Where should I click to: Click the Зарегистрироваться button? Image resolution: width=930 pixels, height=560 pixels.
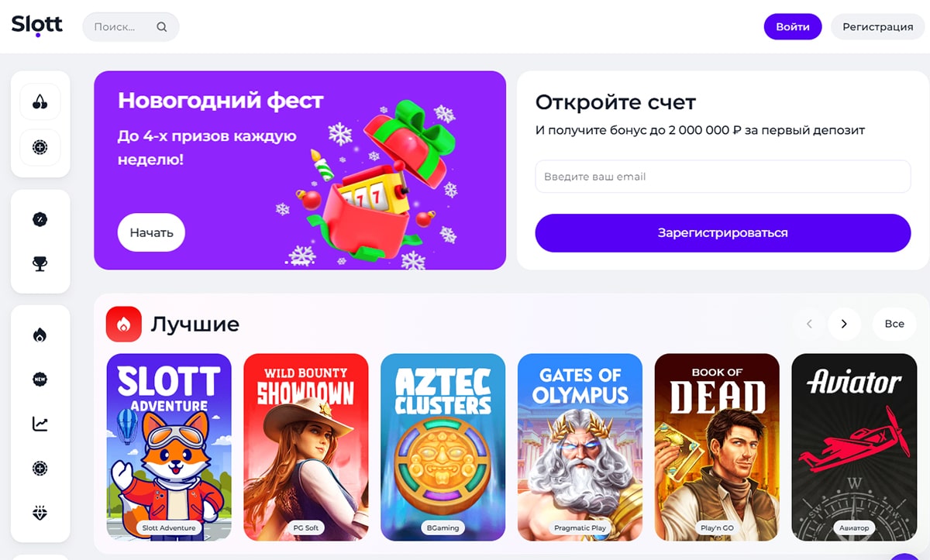723,232
